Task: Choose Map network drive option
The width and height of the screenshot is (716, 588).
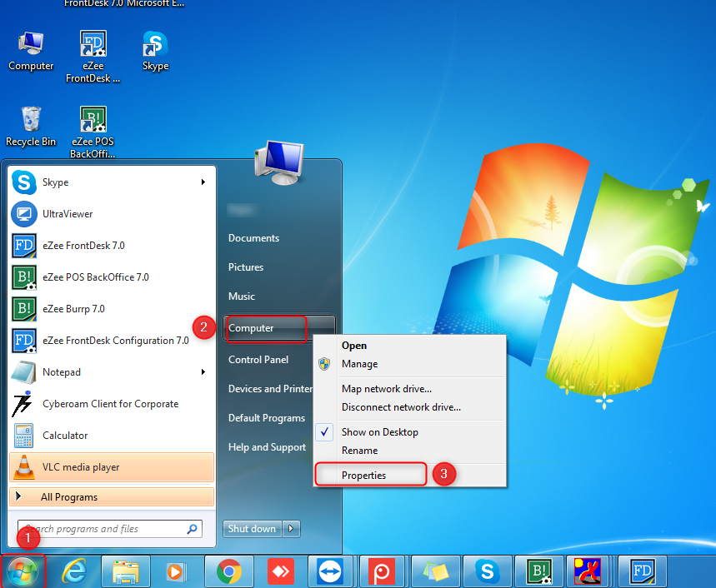Action: pos(409,389)
